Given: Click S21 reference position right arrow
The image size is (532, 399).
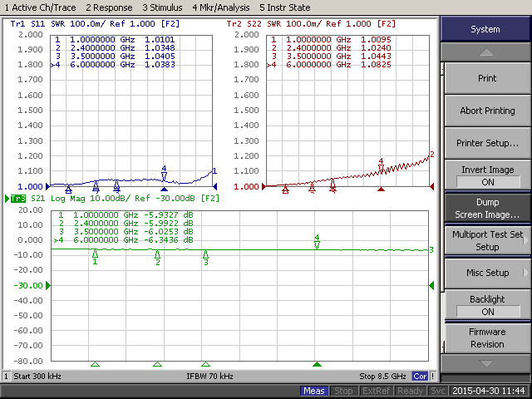Looking at the screenshot, I should [x=431, y=286].
